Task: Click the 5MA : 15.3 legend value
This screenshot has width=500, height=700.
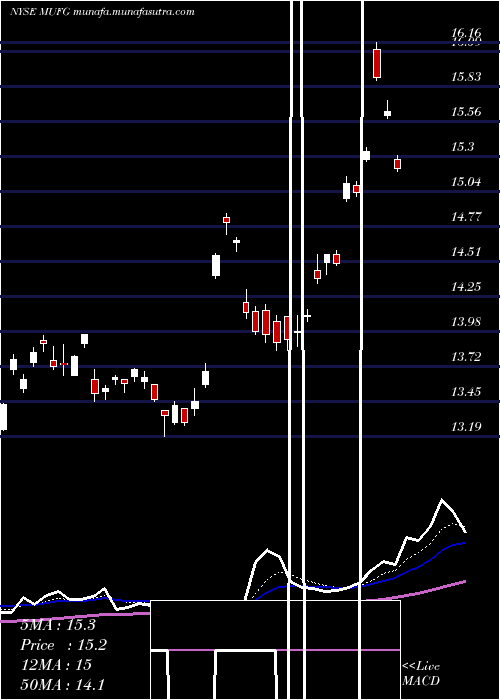Action: point(58,625)
